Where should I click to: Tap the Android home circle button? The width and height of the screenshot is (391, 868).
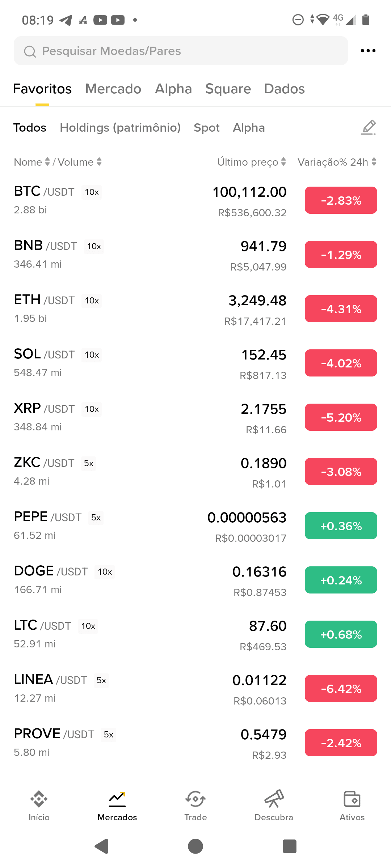pos(195,846)
